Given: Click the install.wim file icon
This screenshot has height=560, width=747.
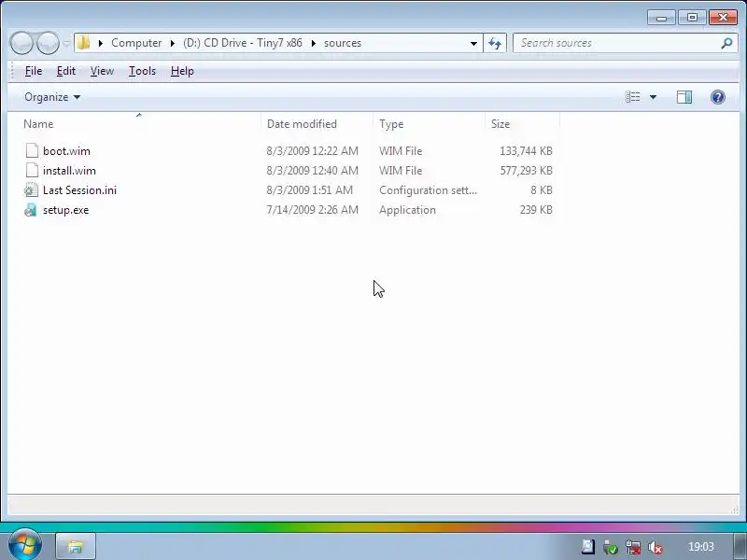Looking at the screenshot, I should point(32,170).
